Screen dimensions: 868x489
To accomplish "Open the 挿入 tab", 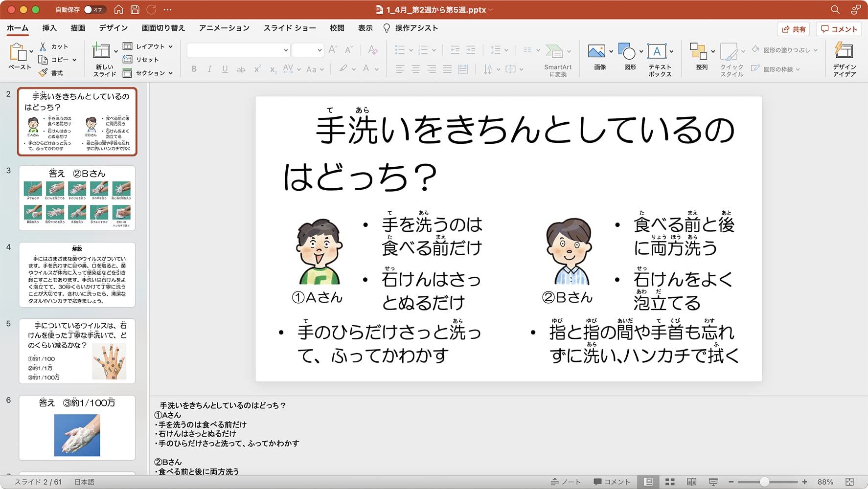I will pos(49,28).
